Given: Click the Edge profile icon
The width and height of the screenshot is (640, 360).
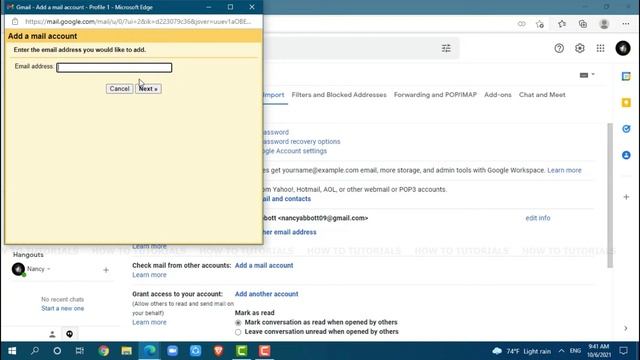Looking at the screenshot, I should 604,24.
